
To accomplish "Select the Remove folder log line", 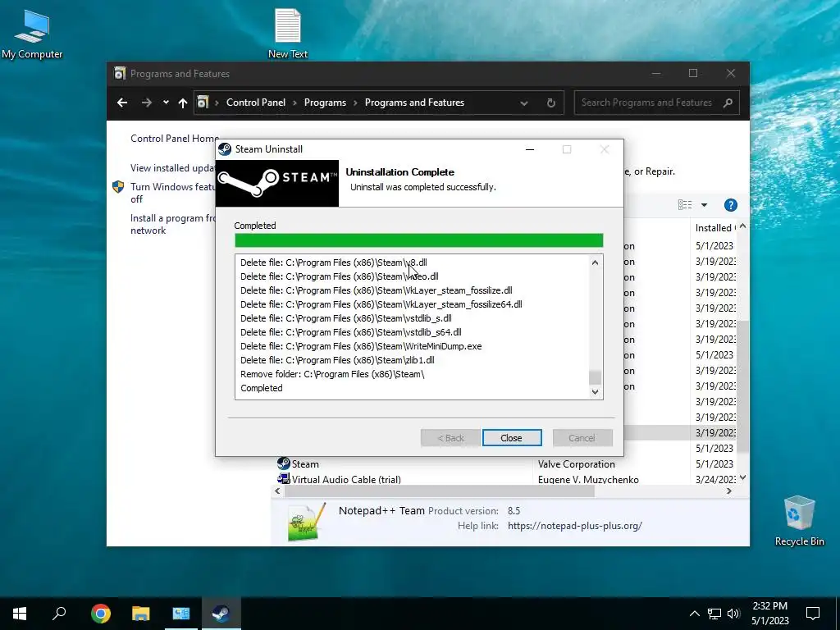I will pos(332,374).
